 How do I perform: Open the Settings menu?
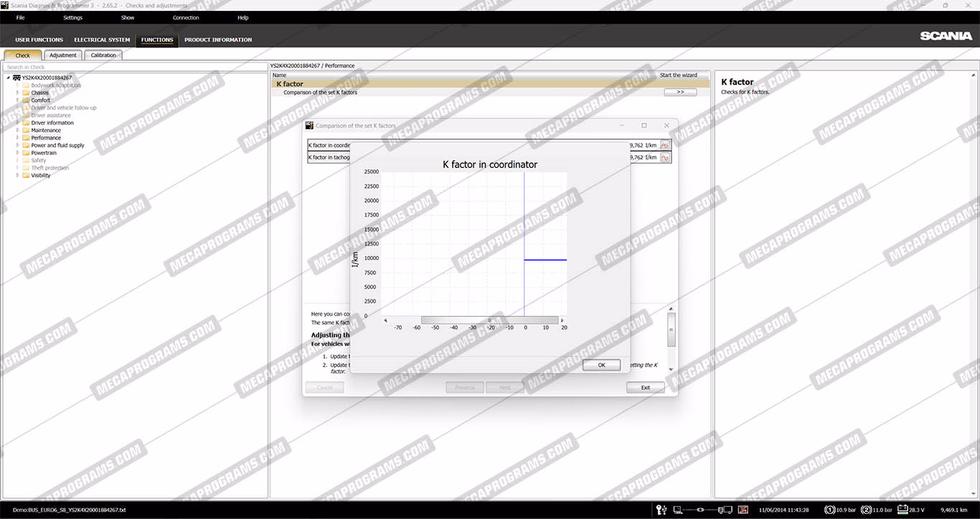click(x=72, y=17)
